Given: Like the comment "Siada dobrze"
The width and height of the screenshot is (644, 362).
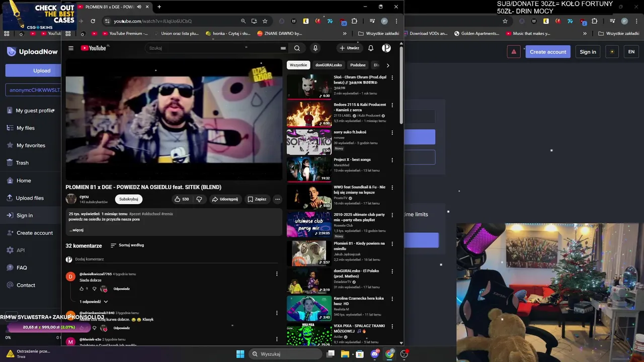Looking at the screenshot, I should tap(82, 289).
